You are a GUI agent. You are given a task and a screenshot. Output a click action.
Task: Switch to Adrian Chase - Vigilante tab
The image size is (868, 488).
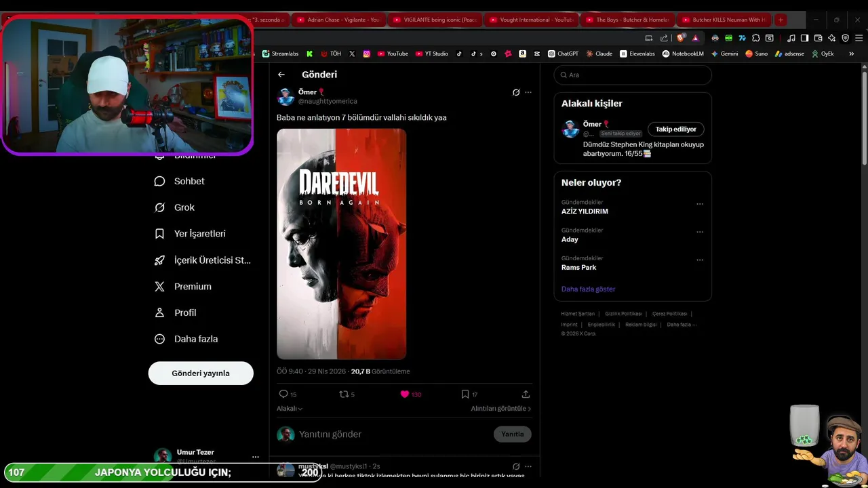pos(339,20)
